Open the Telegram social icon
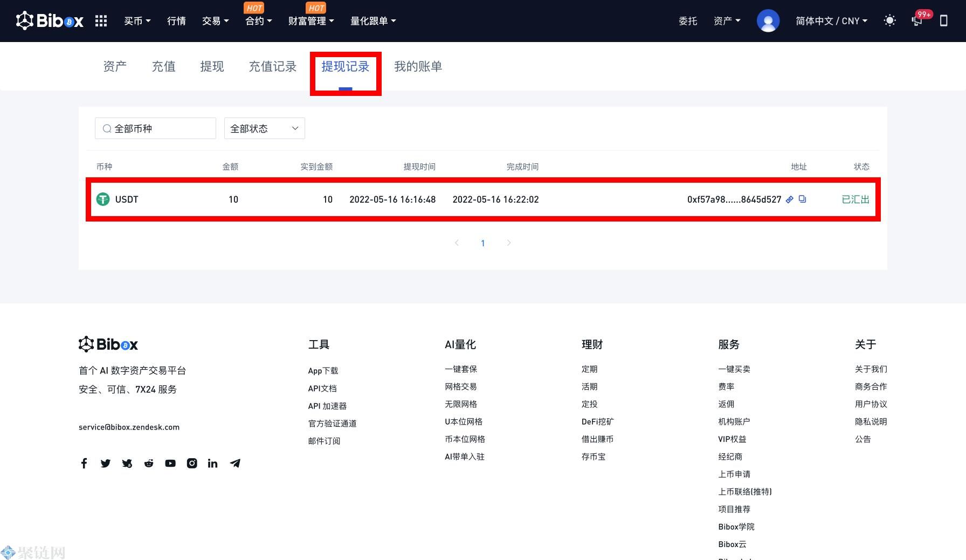 point(235,463)
